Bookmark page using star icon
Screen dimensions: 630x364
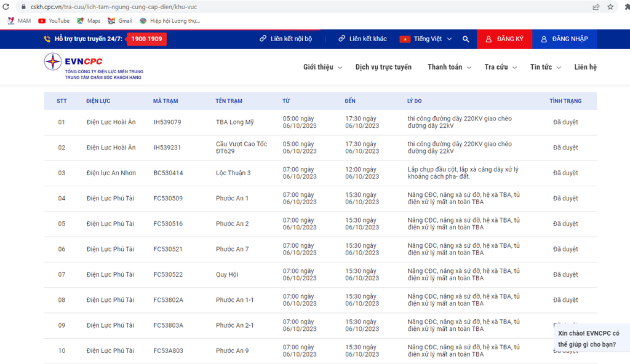coord(610,6)
